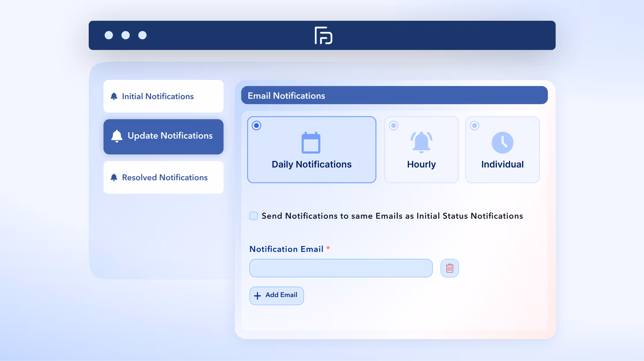The height and width of the screenshot is (361, 644).
Task: Click the clock icon for Individual
Action: (x=502, y=143)
